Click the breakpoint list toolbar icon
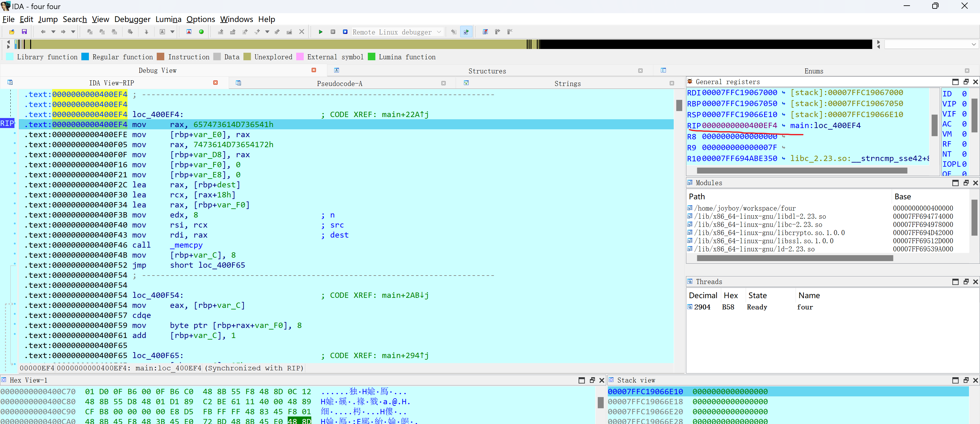This screenshot has height=424, width=980. [485, 32]
